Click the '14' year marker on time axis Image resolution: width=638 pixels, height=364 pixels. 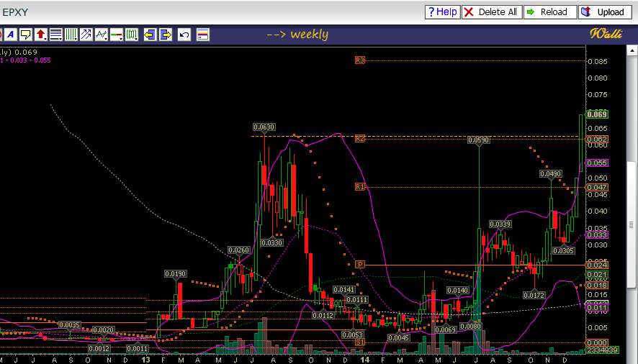click(x=365, y=360)
